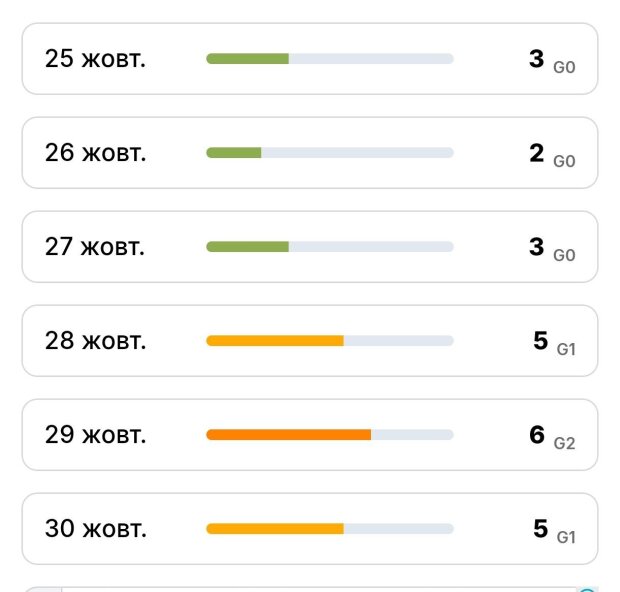The width and height of the screenshot is (620, 592).
Task: Choose the 29 жовт. date label
Action: click(95, 435)
